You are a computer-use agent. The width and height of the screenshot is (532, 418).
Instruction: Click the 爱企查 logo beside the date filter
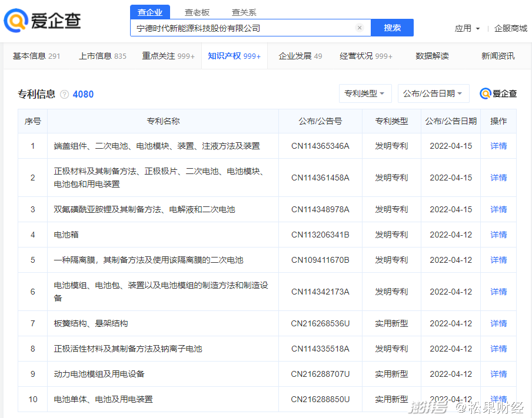click(x=498, y=93)
